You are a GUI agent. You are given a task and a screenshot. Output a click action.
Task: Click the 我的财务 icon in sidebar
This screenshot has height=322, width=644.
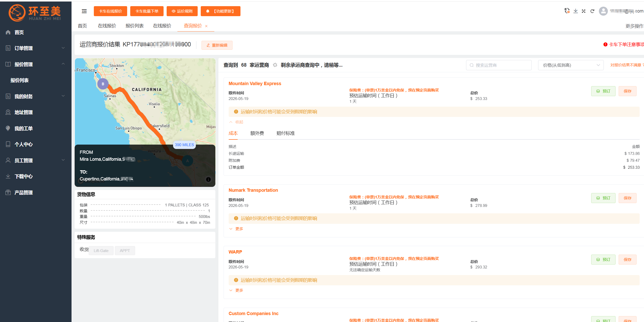[8, 96]
